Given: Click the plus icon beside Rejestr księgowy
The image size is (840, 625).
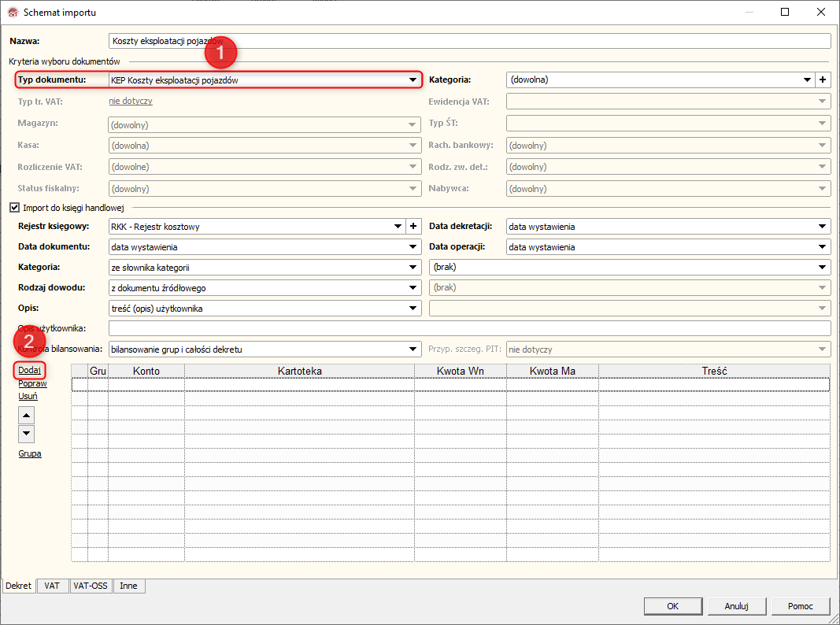Looking at the screenshot, I should click(x=413, y=227).
